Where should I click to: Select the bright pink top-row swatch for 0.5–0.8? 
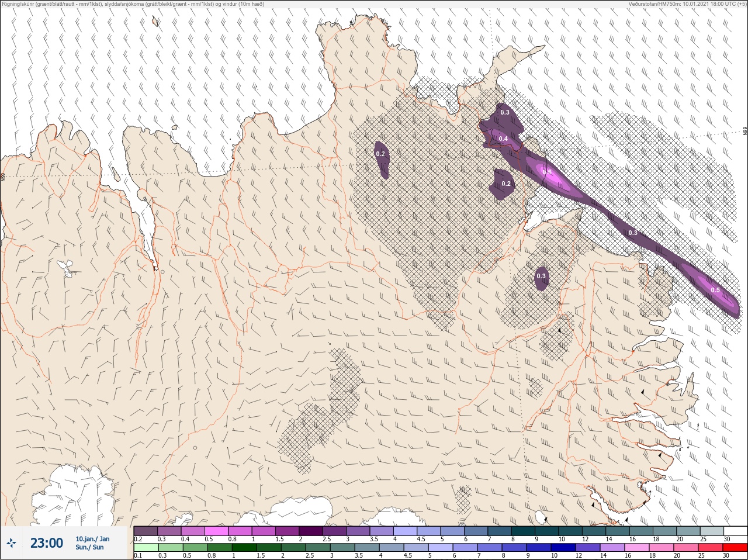click(x=216, y=531)
